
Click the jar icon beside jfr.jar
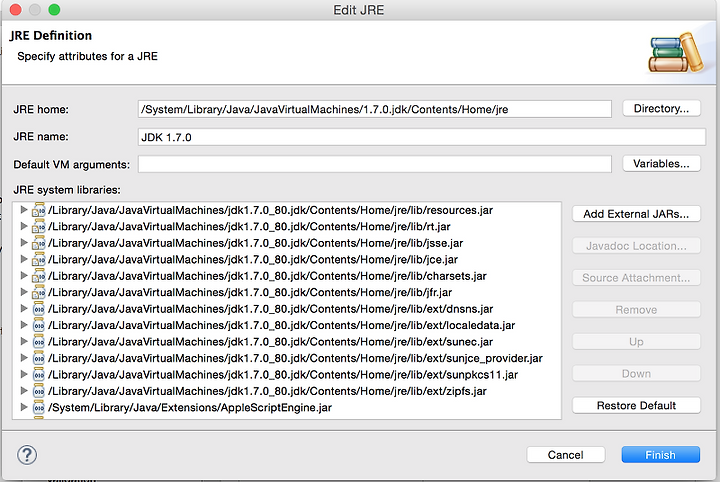point(39,292)
